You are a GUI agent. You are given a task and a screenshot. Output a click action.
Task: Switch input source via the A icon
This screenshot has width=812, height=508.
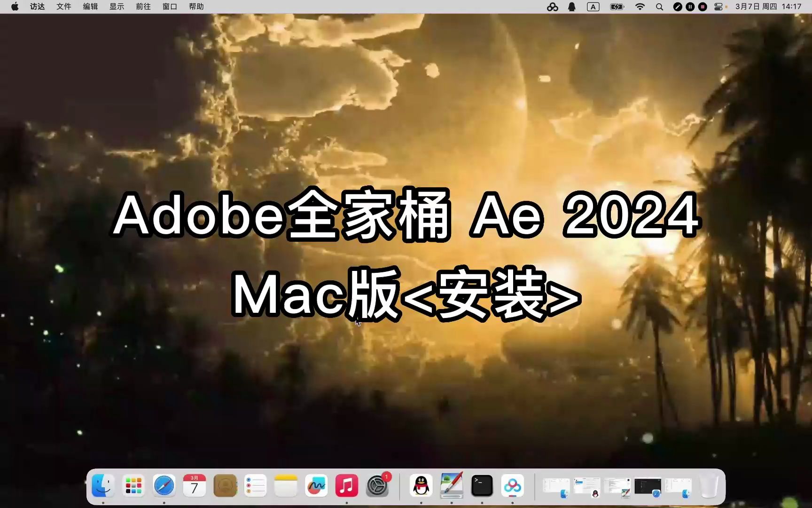(593, 7)
